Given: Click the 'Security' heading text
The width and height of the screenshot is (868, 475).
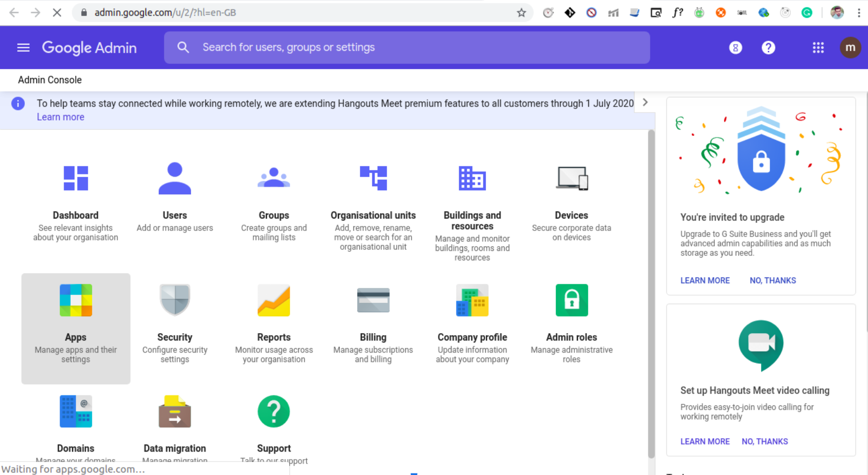Looking at the screenshot, I should pos(175,337).
